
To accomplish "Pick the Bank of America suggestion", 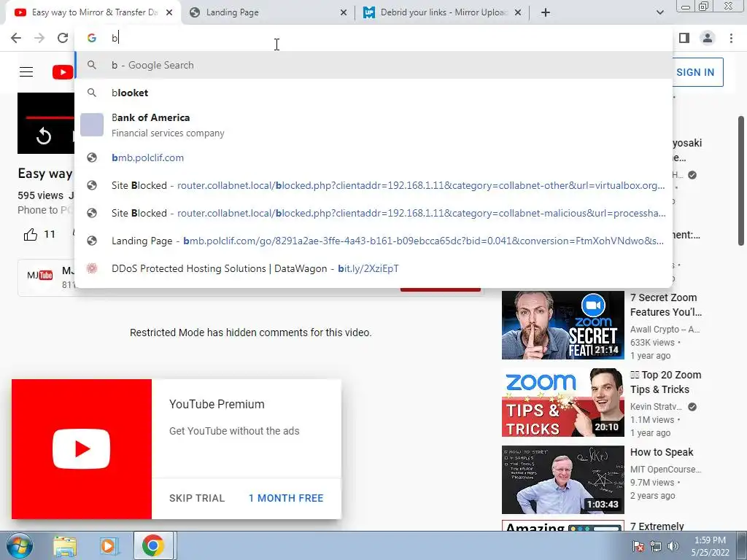I will (x=374, y=125).
